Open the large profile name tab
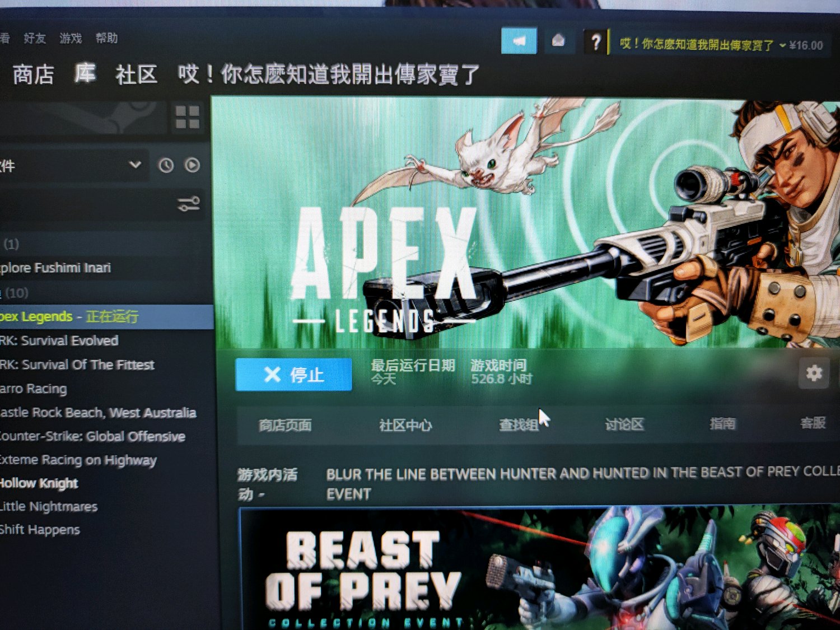The image size is (840, 630). coord(329,74)
